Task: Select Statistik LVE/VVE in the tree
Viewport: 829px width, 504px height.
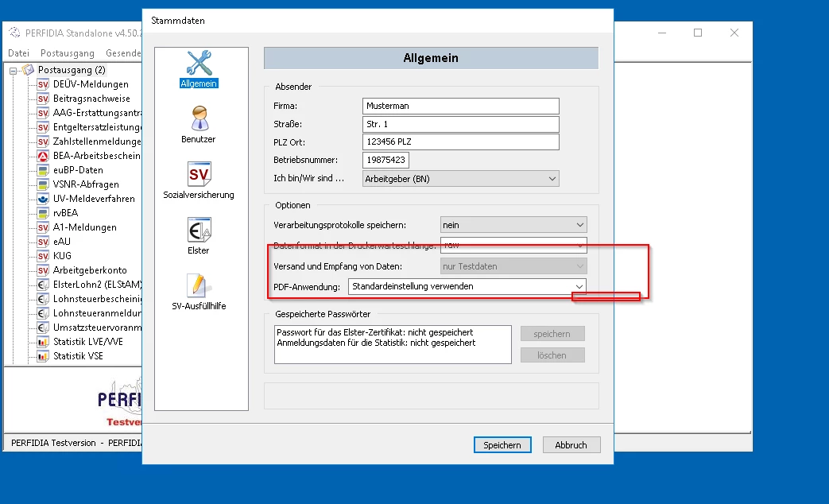Action: point(87,342)
